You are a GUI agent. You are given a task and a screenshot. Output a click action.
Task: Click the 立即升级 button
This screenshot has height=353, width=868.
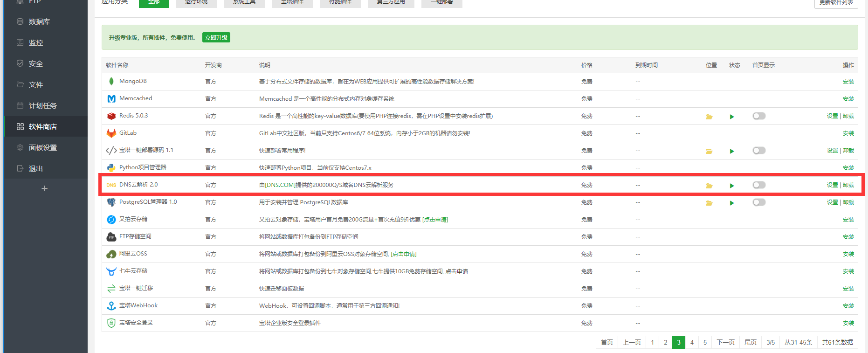[216, 38]
